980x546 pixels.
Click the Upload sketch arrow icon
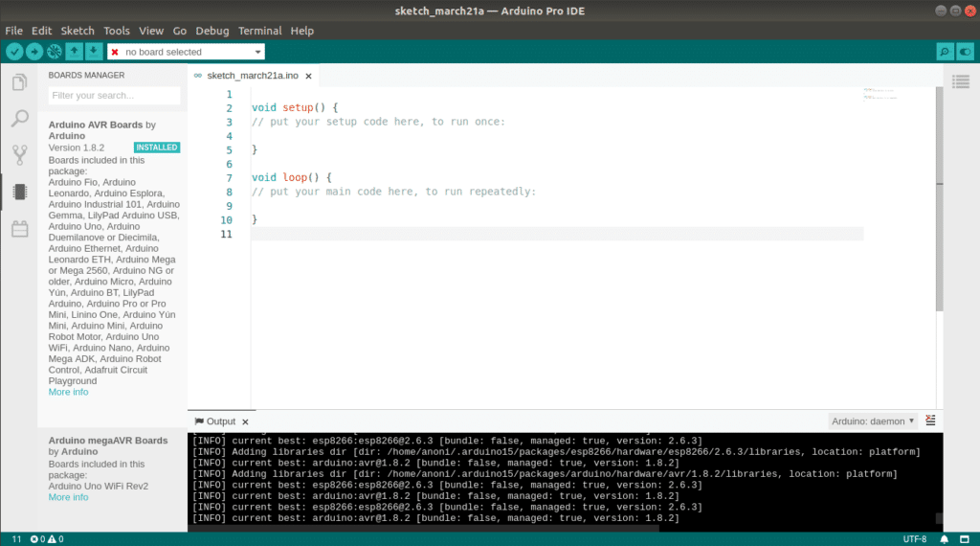33,52
